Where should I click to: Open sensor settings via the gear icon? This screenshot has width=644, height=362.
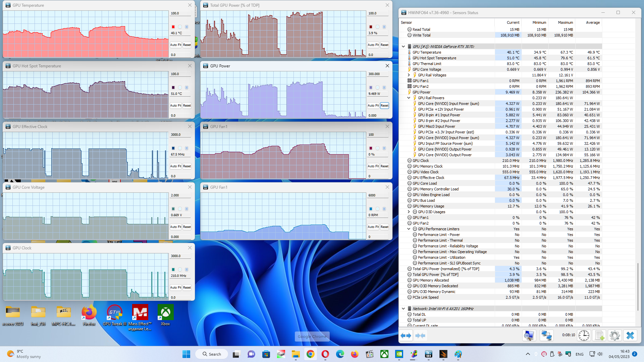pos(615,336)
